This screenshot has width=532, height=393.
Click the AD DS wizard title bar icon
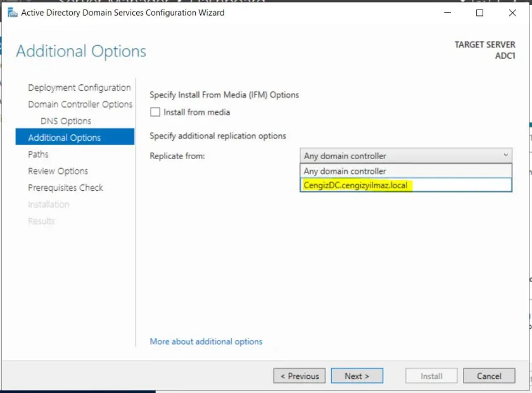12,13
